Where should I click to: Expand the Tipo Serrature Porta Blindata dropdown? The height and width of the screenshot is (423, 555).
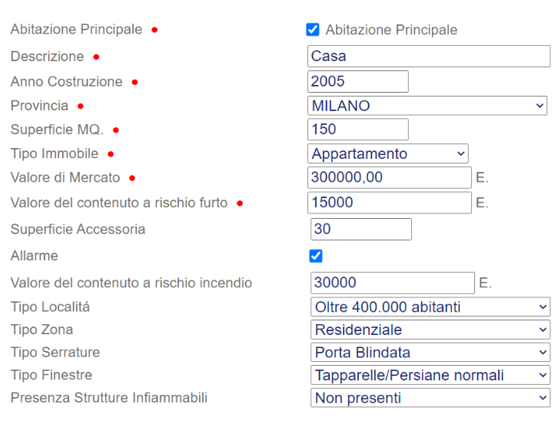coord(430,352)
